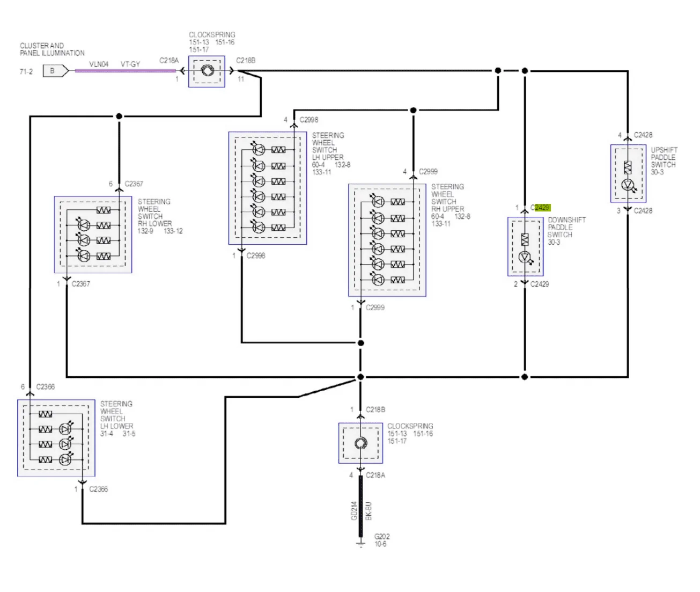Click the VLN04 circuit label

pyautogui.click(x=99, y=64)
